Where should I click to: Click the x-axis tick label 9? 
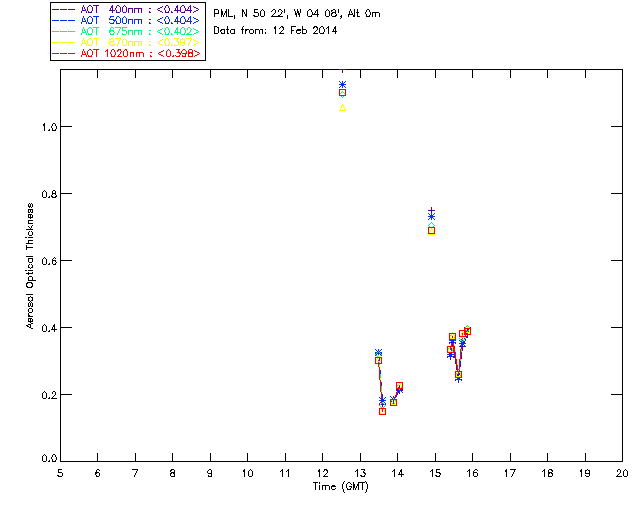210,473
